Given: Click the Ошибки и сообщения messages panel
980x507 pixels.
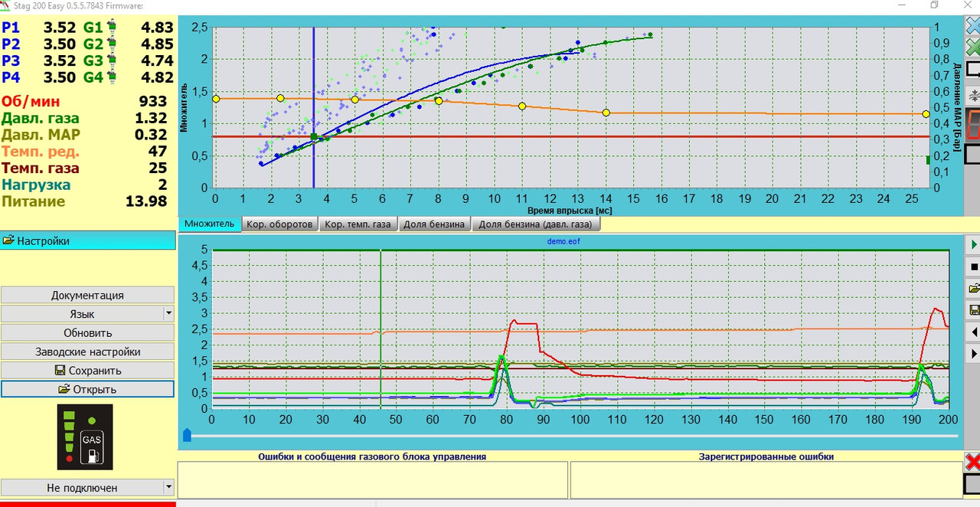Looking at the screenshot, I should pyautogui.click(x=373, y=479).
